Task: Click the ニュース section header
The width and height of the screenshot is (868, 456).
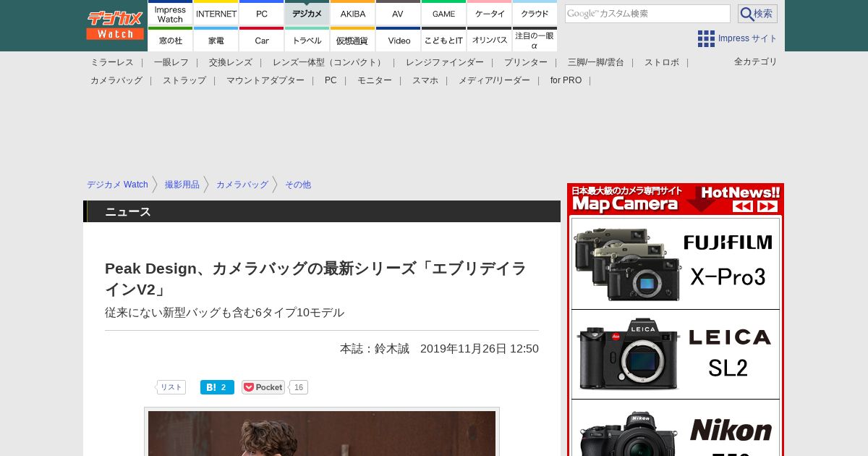Action: tap(322, 211)
